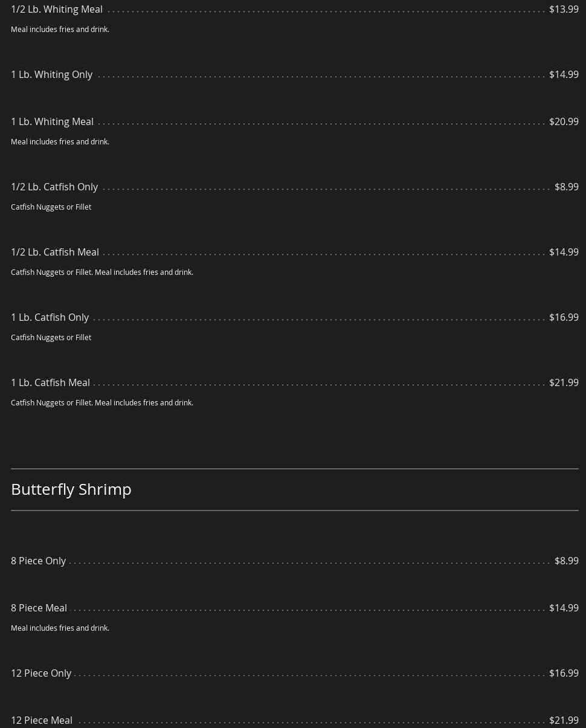Select the 12 Piece Only shrimp item

click(41, 673)
